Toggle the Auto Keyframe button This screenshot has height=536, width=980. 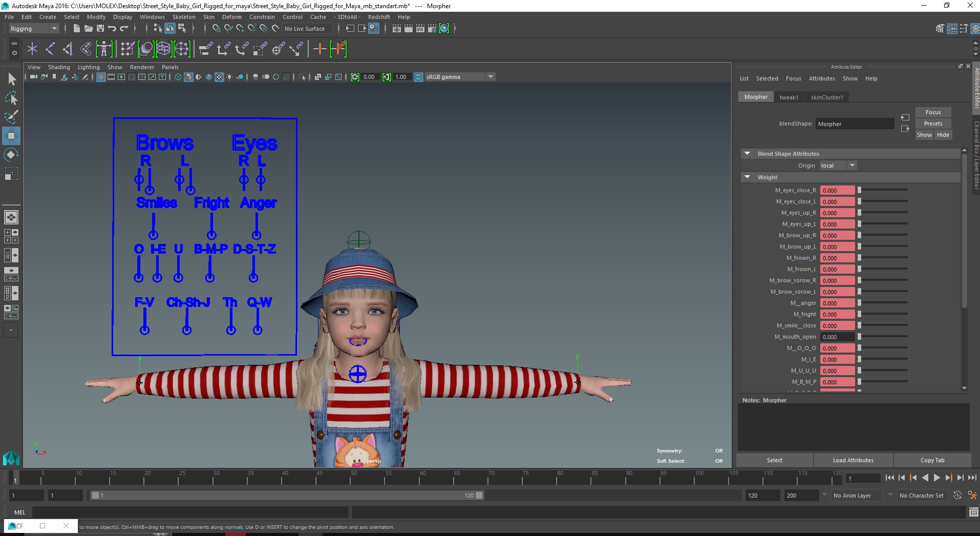click(x=957, y=495)
